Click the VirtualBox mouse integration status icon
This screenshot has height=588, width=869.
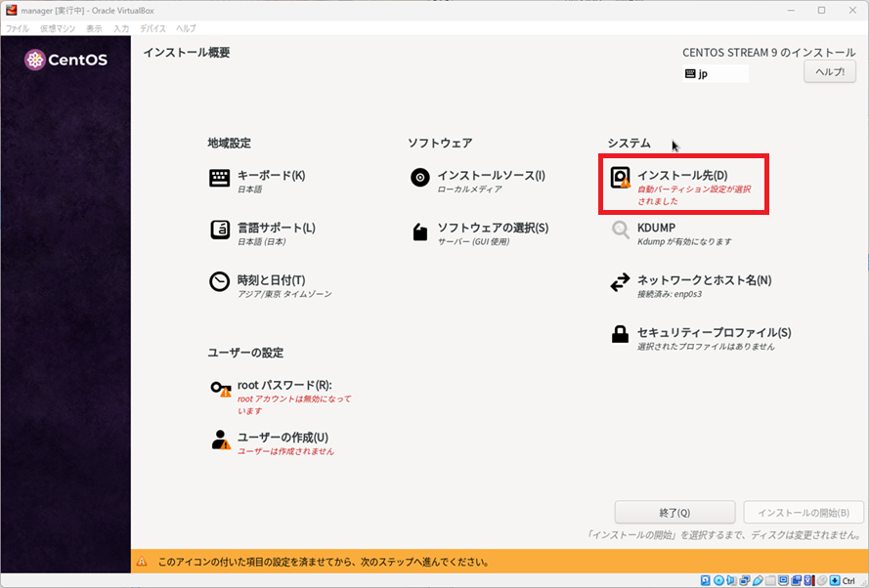[822, 580]
